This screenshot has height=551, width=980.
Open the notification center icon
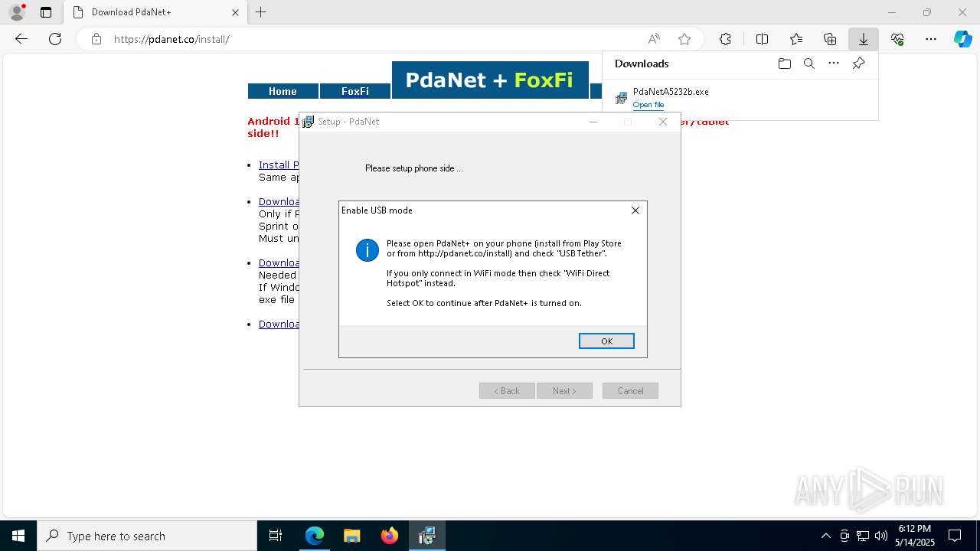tap(955, 536)
